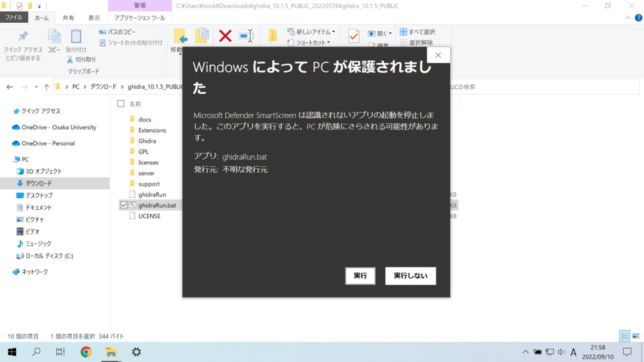Select the Extensions folder

click(152, 130)
